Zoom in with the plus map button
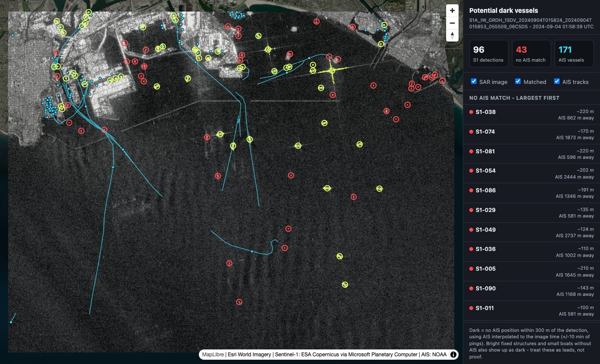600x364 pixels. click(x=452, y=11)
